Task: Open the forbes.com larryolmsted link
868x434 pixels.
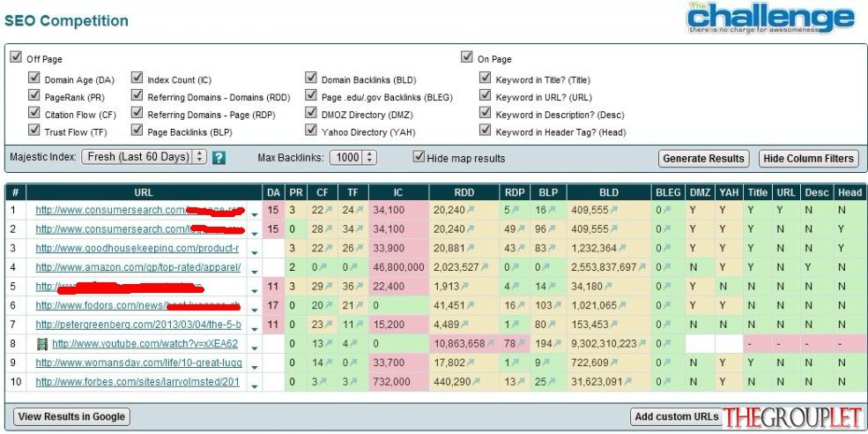Action: coord(137,382)
